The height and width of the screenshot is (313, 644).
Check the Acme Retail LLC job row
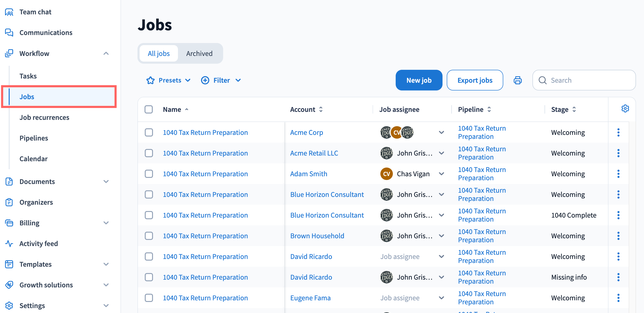coord(149,153)
